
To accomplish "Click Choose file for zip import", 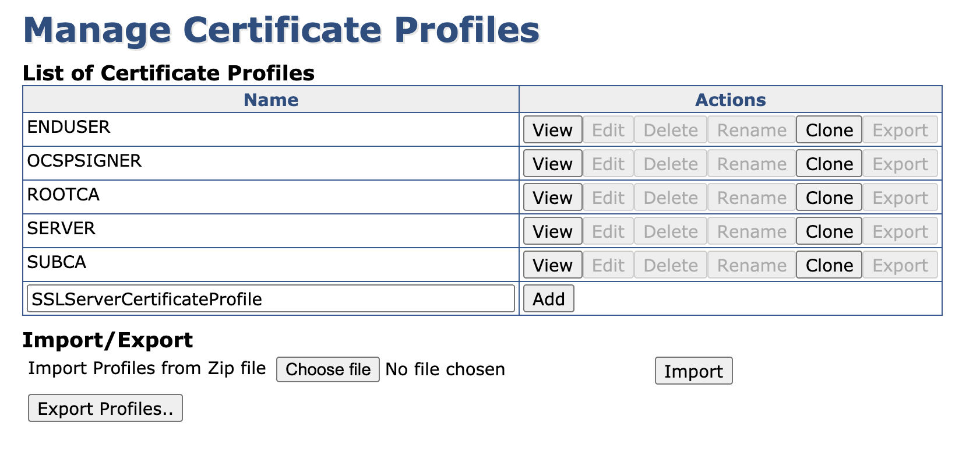I will (327, 369).
